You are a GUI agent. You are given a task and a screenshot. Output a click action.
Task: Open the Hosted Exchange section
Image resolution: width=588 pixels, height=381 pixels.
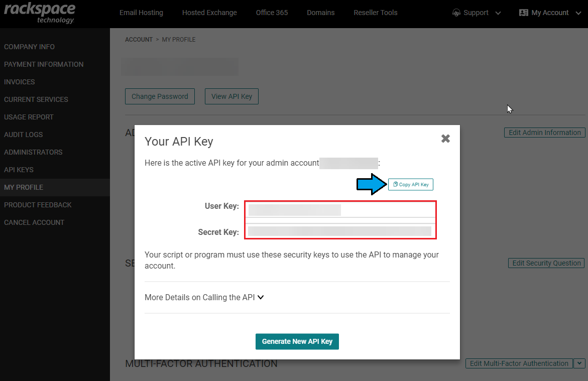pyautogui.click(x=209, y=13)
